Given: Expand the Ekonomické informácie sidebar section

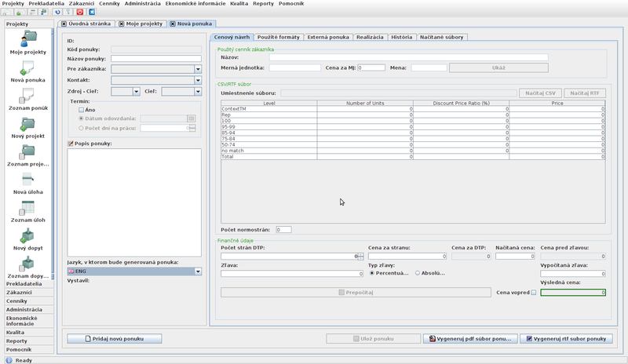Looking at the screenshot, I should tap(29, 321).
